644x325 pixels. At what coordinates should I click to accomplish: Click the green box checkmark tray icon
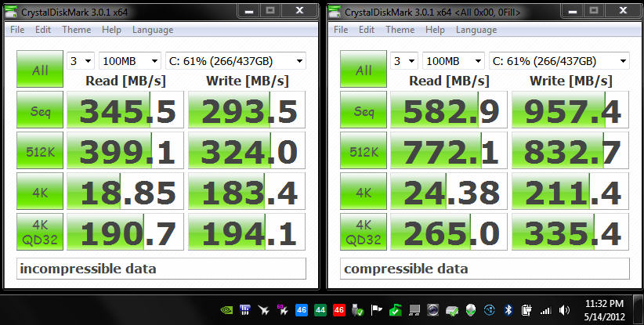tap(395, 310)
